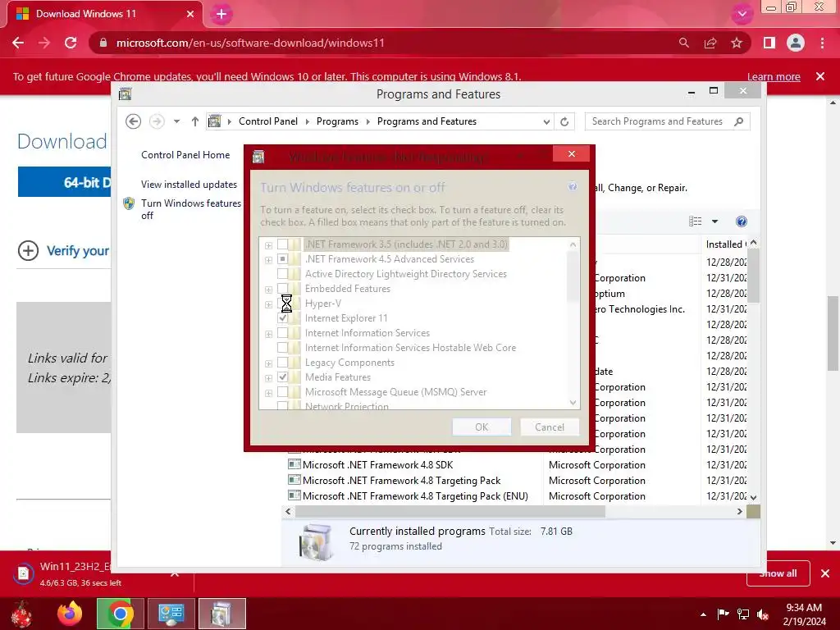840x630 pixels.
Task: Click Chrome search magnifier icon
Action: 683,43
